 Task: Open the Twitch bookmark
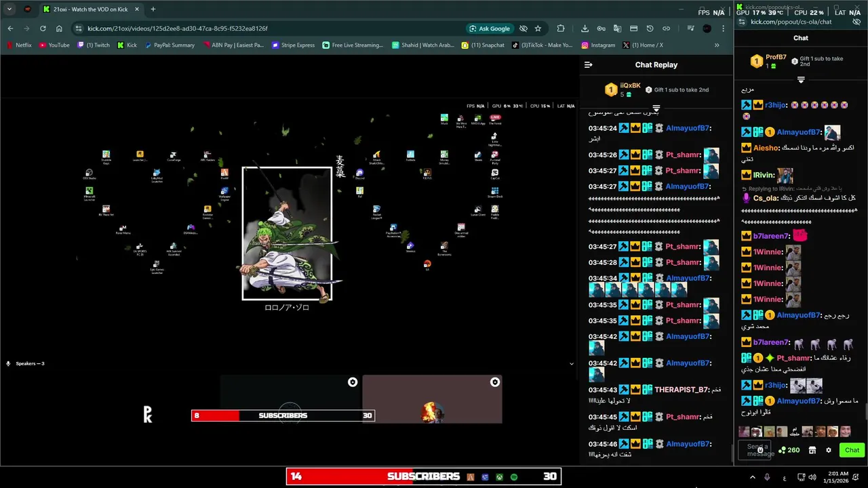tap(94, 45)
